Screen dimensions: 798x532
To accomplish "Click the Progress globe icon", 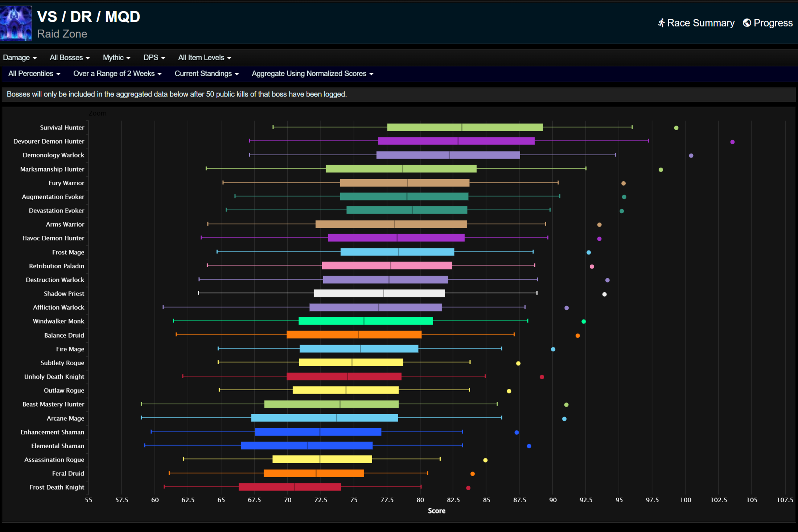I will pyautogui.click(x=747, y=23).
